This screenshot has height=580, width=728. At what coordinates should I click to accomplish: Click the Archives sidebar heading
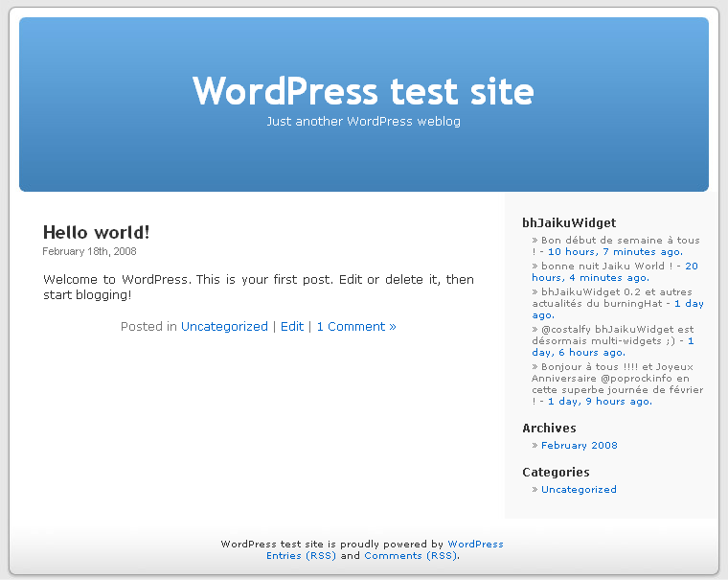[549, 428]
